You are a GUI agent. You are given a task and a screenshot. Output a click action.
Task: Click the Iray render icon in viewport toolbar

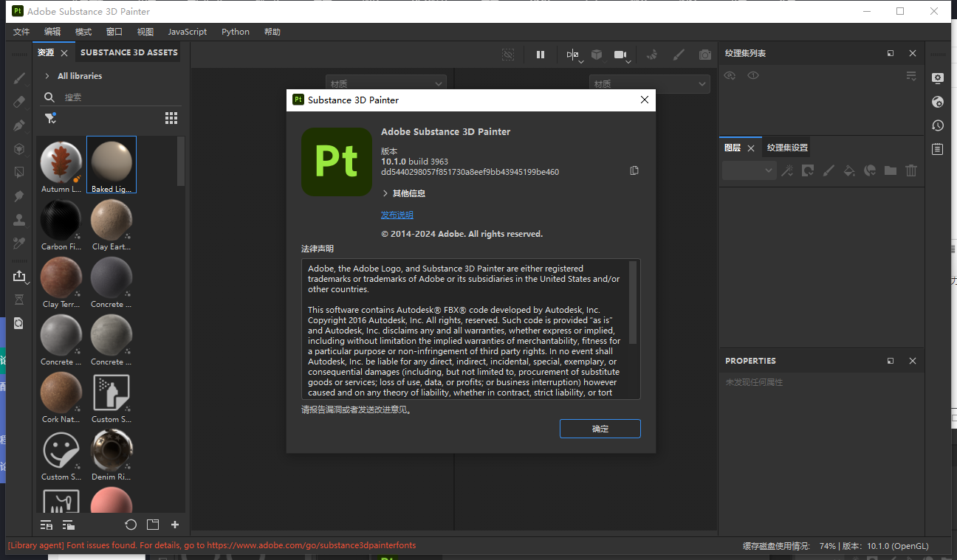point(652,55)
